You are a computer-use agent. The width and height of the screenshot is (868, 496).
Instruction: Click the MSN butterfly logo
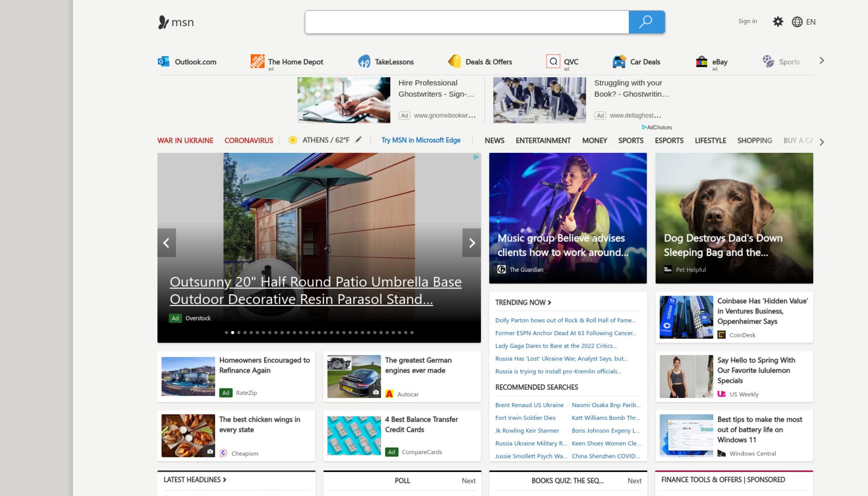(x=163, y=22)
